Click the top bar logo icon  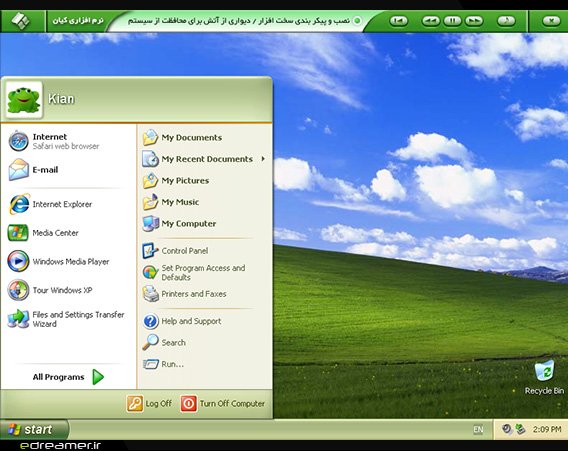pyautogui.click(x=20, y=21)
